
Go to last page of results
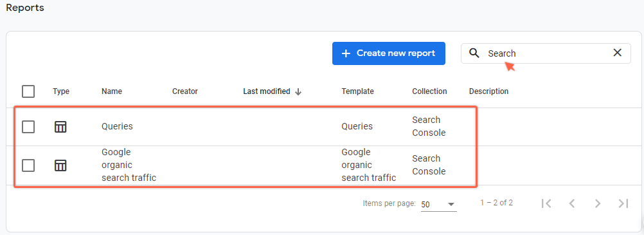click(623, 203)
